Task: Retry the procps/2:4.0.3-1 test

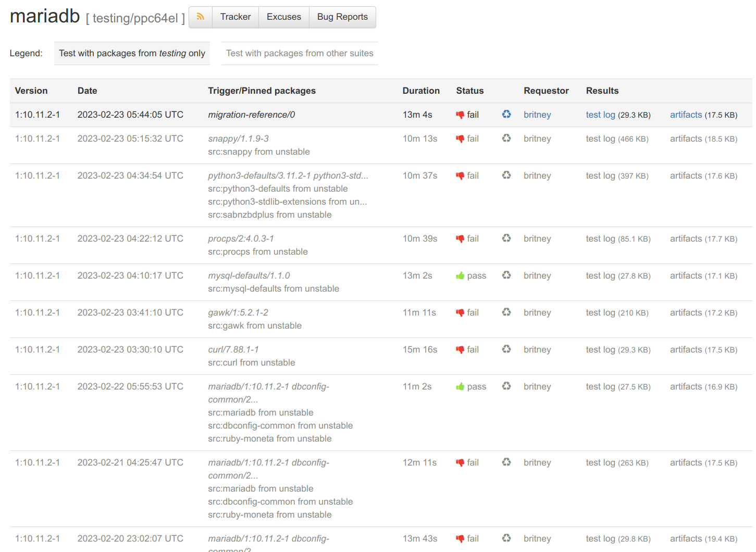Action: (506, 239)
